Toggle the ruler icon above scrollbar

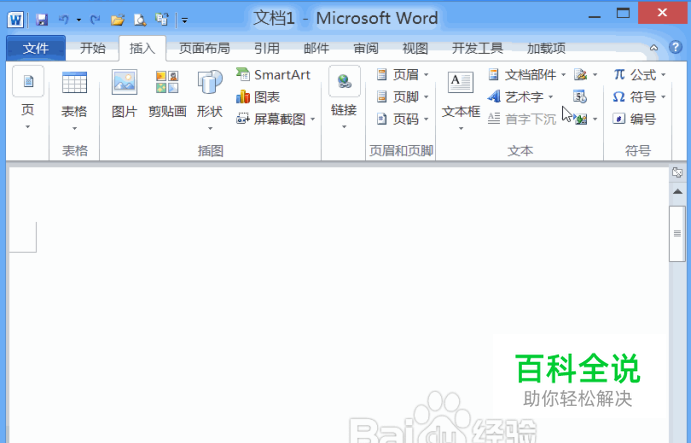[677, 172]
